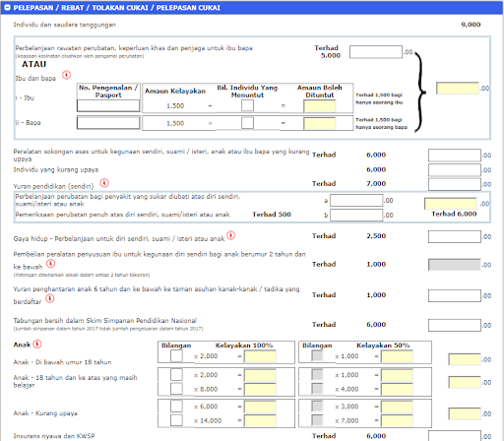The image size is (504, 441).
Task: Click the 'Kelayakan 100%' column heading
Action: point(244,346)
